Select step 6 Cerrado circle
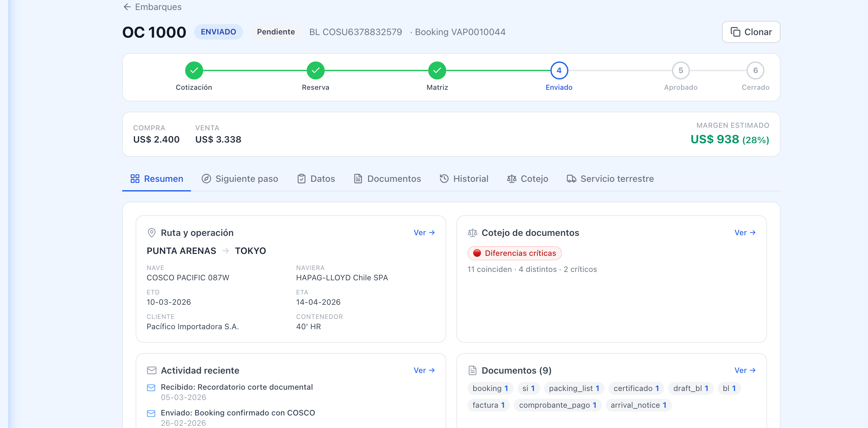Screen dimensions: 868x428 click(x=755, y=70)
